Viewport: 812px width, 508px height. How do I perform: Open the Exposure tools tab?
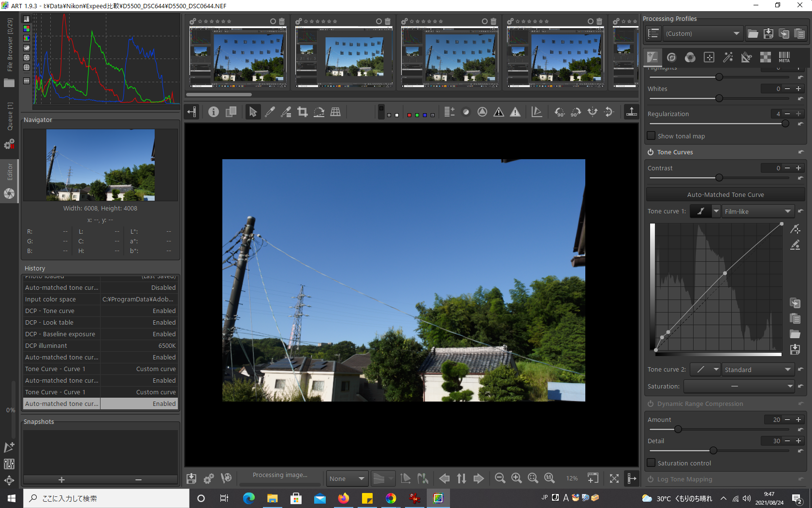652,57
